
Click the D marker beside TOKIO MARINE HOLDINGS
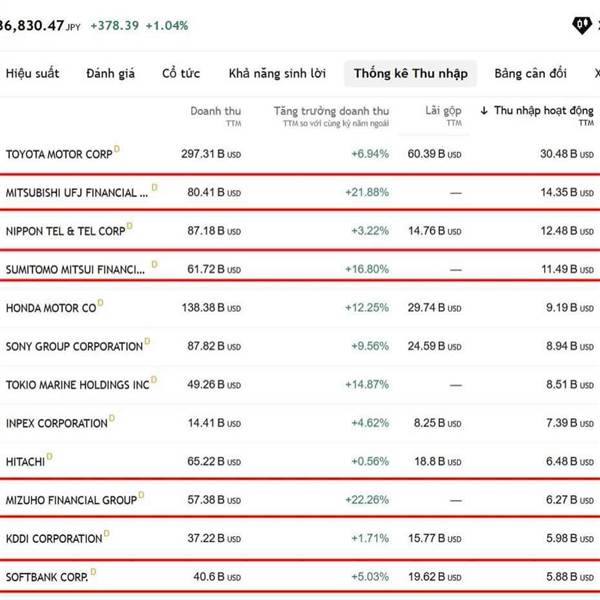tap(154, 380)
